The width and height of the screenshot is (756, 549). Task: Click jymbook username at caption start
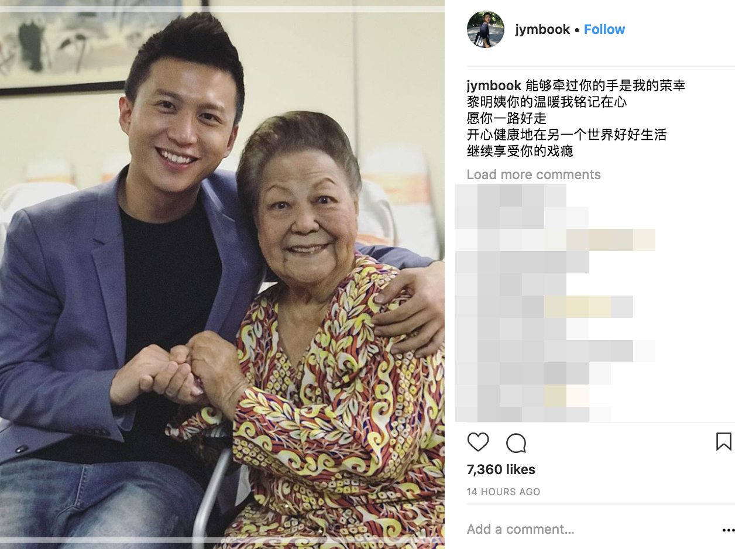pyautogui.click(x=494, y=85)
